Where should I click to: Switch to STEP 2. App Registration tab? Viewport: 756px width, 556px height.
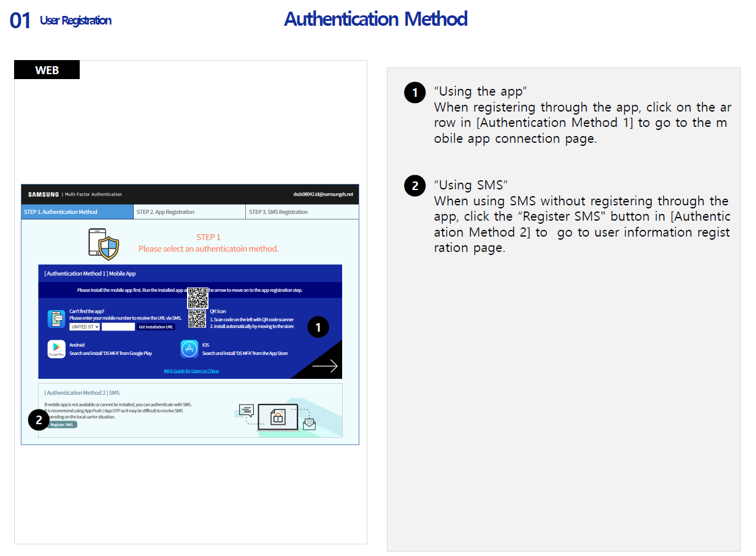tap(189, 212)
